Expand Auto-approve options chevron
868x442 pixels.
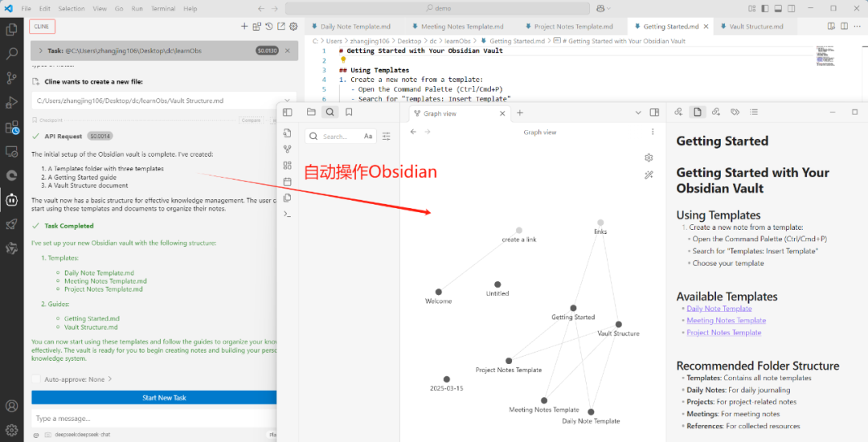[109, 379]
